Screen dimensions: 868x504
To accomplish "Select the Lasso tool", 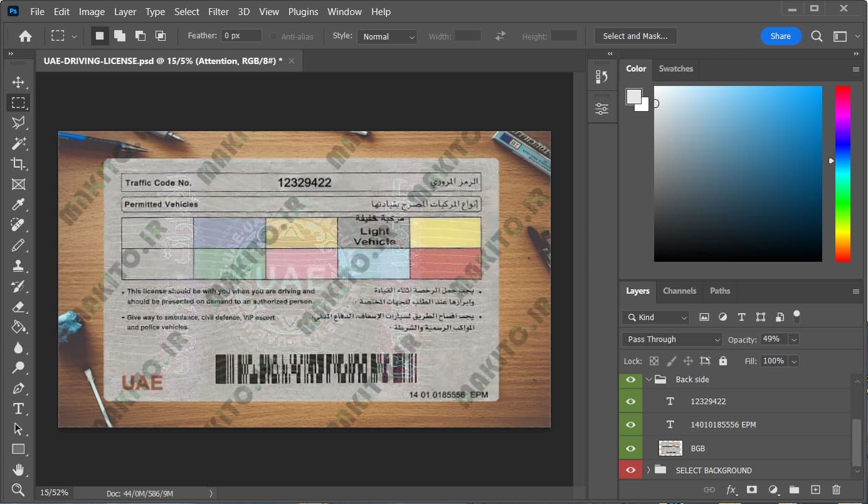I will [x=18, y=123].
